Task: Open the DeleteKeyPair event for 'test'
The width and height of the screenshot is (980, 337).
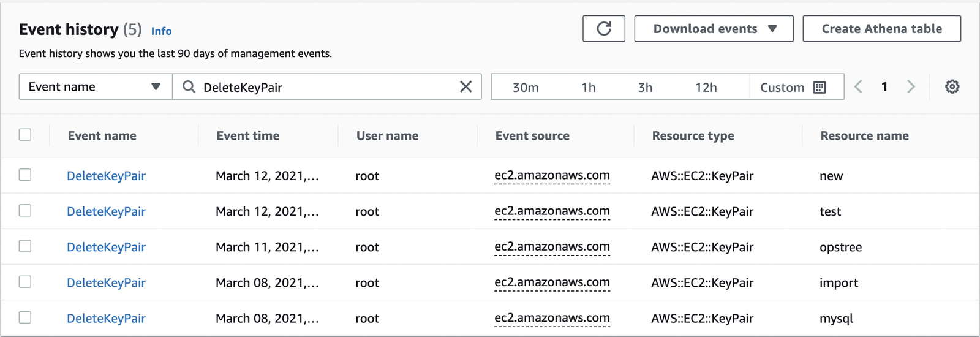Action: click(x=106, y=211)
